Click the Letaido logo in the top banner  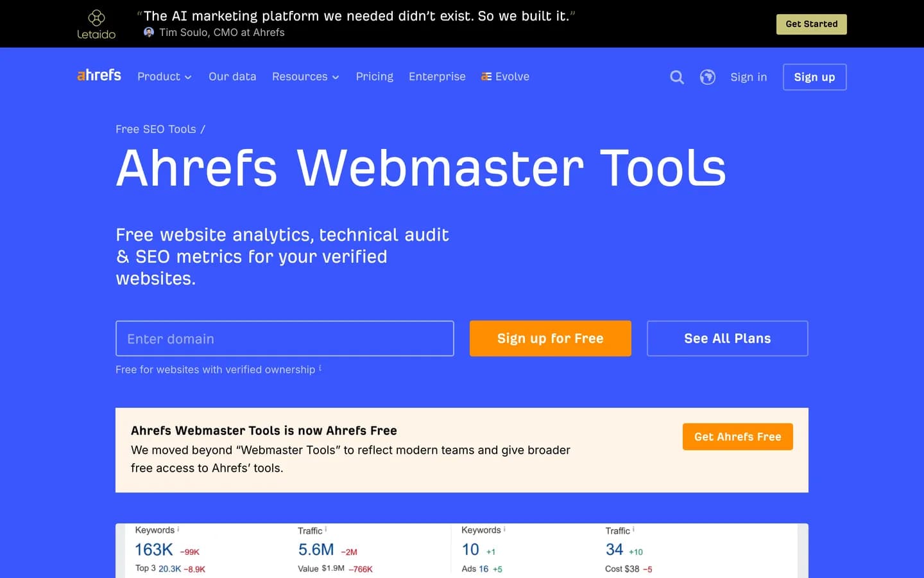pos(96,24)
